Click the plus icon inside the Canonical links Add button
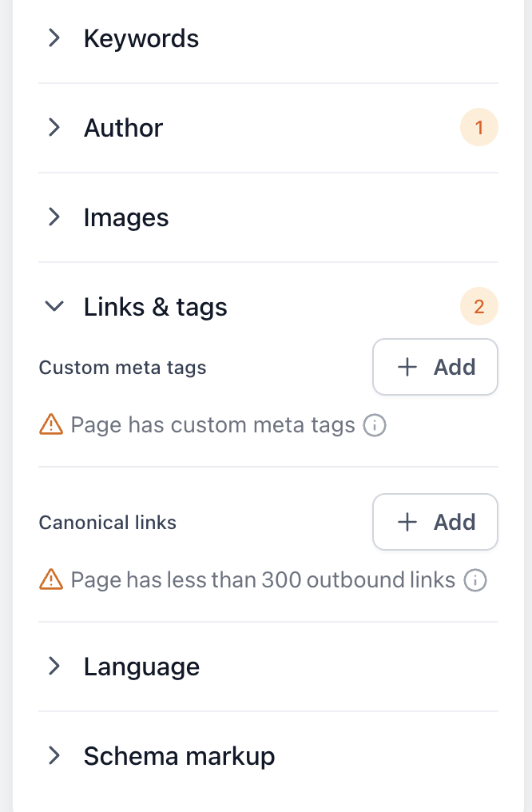 (407, 522)
